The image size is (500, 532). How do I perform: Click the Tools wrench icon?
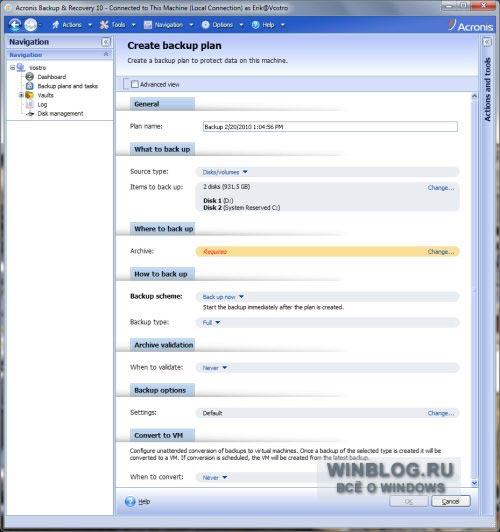click(104, 25)
